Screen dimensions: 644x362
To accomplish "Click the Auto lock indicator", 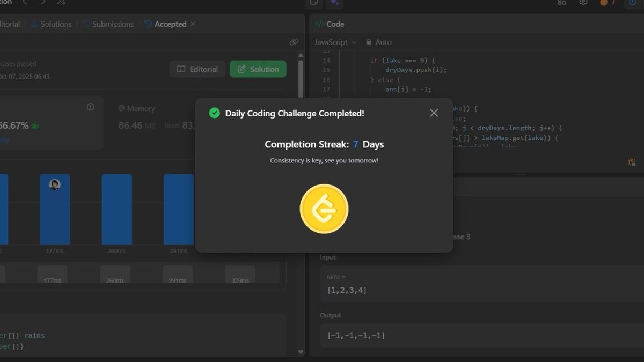I will point(379,42).
